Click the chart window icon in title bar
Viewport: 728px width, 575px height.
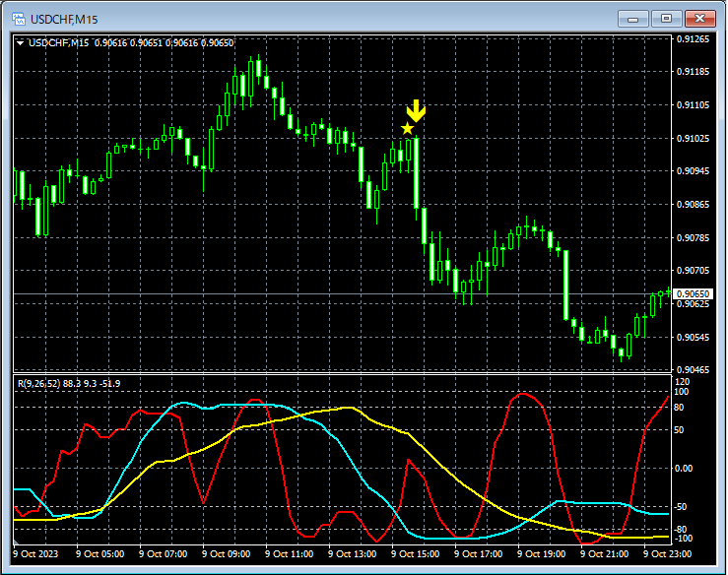pos(19,19)
